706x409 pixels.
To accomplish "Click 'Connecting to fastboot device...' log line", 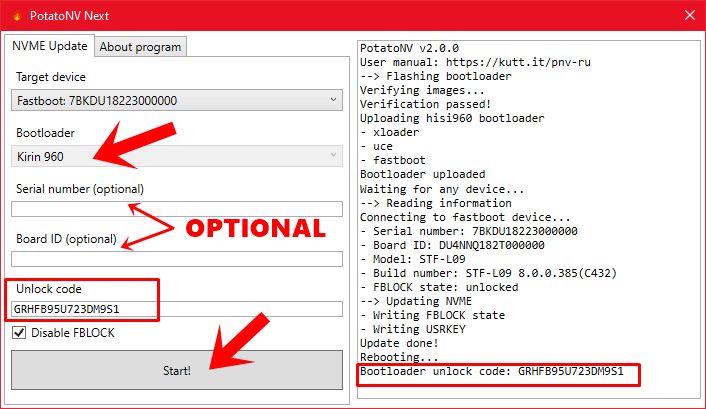I will (x=465, y=217).
